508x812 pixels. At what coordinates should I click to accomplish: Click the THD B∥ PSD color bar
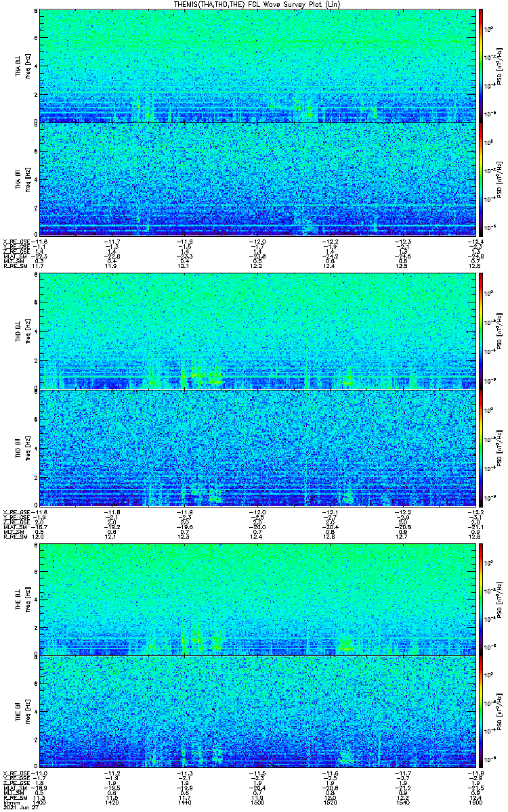tap(481, 447)
